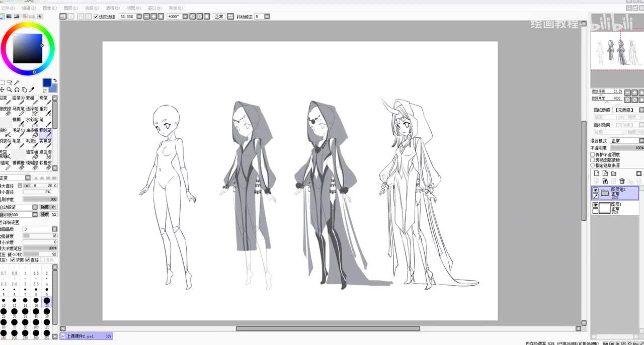Hide the 图层组2 layer group
The width and height of the screenshot is (644, 345).
[x=595, y=190]
